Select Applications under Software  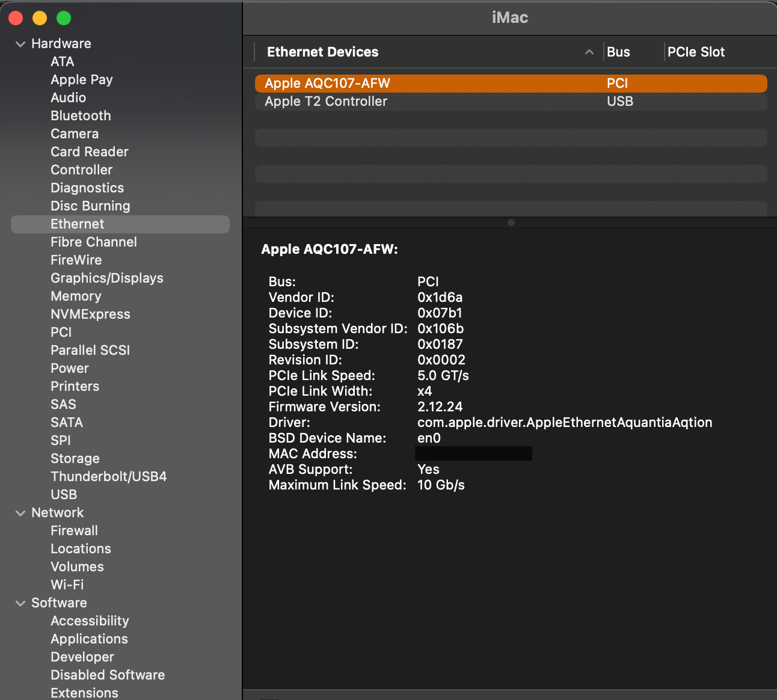point(90,639)
